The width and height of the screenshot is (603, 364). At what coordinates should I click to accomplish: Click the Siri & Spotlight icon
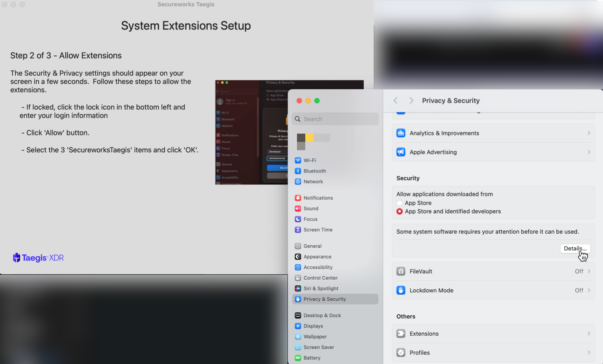pyautogui.click(x=298, y=288)
